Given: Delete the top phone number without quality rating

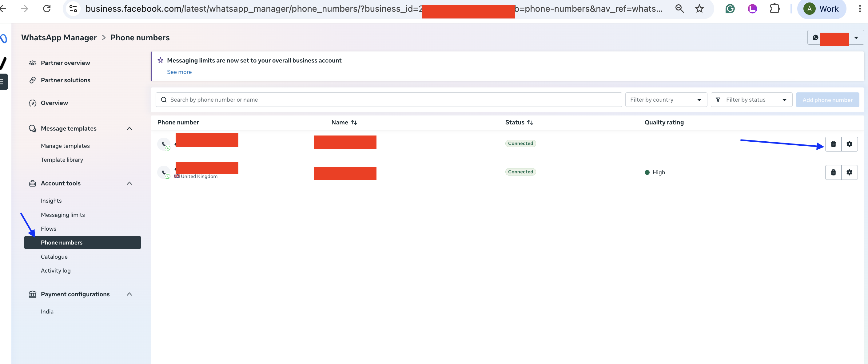Looking at the screenshot, I should pos(833,144).
